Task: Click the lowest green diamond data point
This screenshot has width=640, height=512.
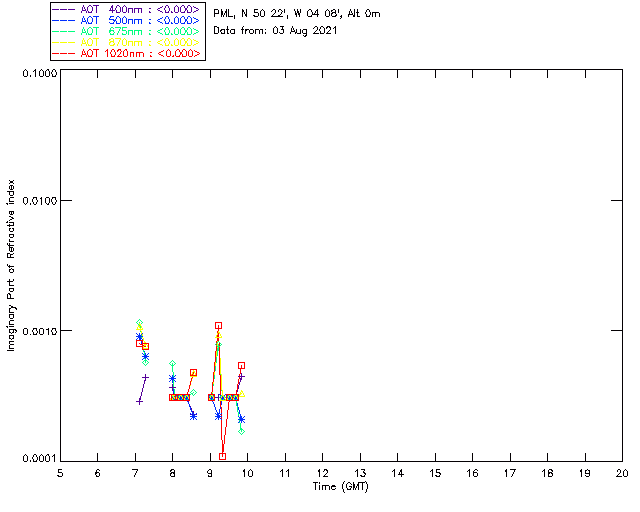Action: point(242,432)
